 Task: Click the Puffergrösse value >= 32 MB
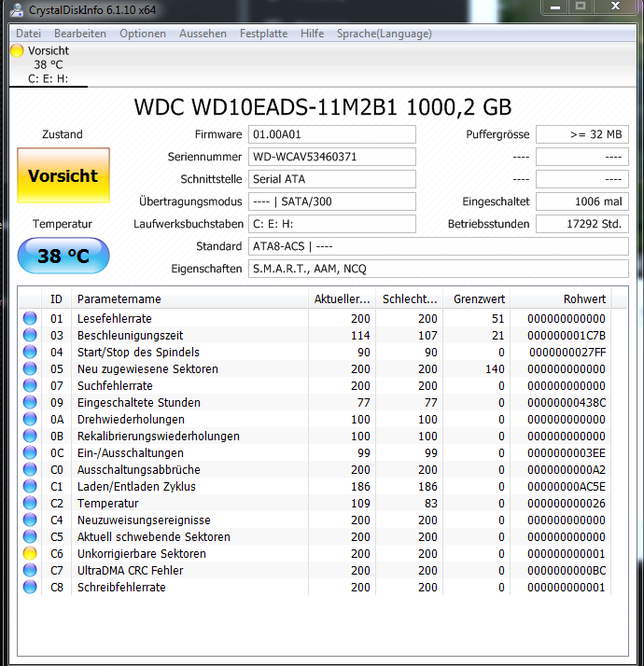pos(582,134)
